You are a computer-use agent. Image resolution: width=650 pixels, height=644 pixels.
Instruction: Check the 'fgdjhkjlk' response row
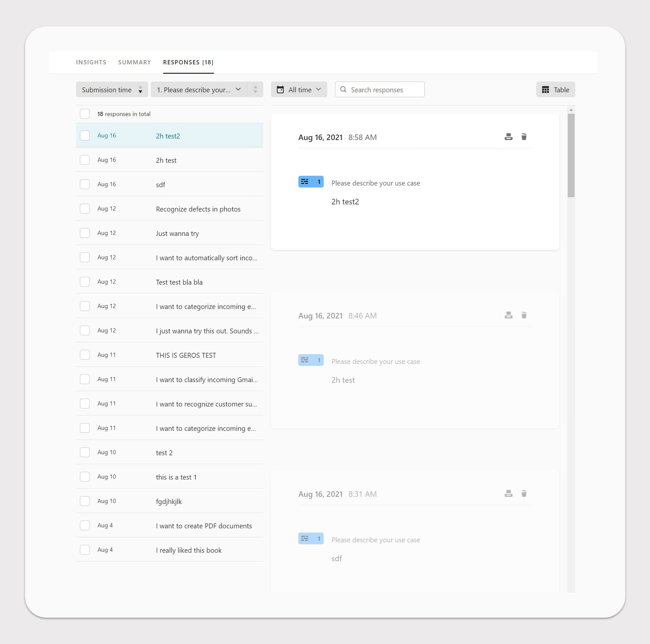85,501
